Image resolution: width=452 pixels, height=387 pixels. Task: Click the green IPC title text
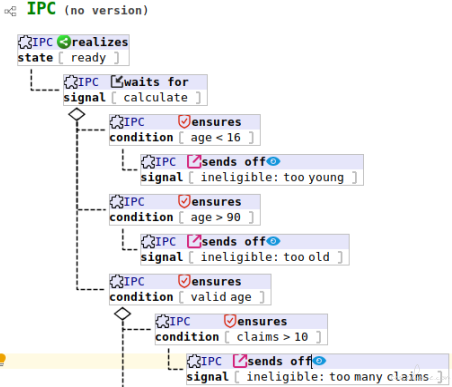point(41,9)
